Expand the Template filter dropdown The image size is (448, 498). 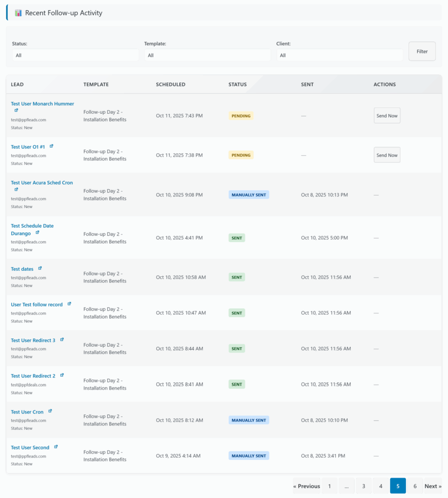coord(207,55)
